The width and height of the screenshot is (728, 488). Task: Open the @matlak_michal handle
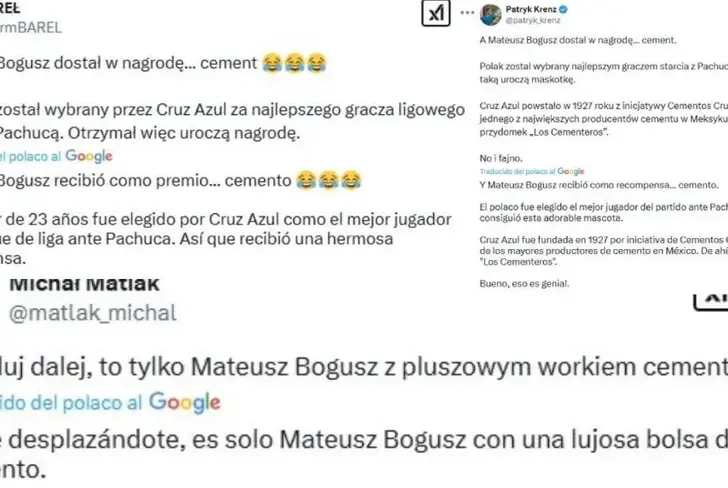[93, 313]
